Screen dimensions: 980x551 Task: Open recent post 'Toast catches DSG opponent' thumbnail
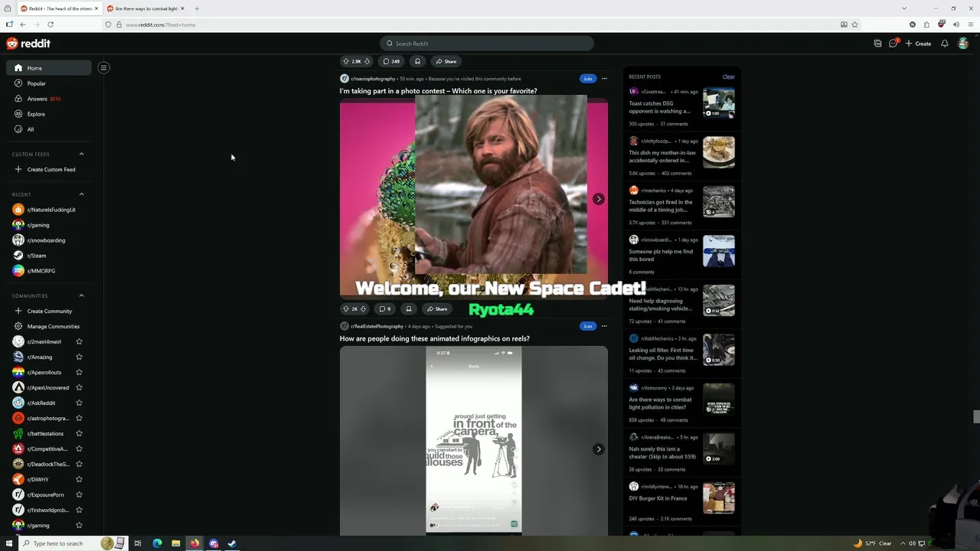pos(719,103)
